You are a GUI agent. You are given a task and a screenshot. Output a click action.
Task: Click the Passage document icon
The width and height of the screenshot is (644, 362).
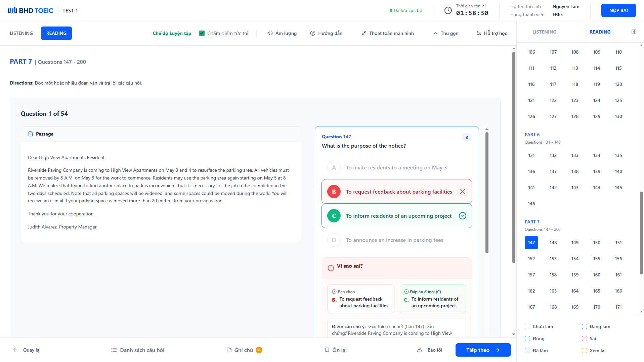(31, 134)
